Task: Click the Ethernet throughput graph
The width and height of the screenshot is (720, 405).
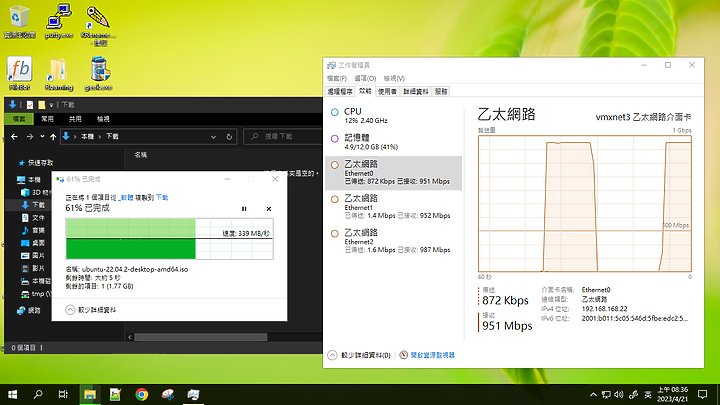Action: coord(585,203)
